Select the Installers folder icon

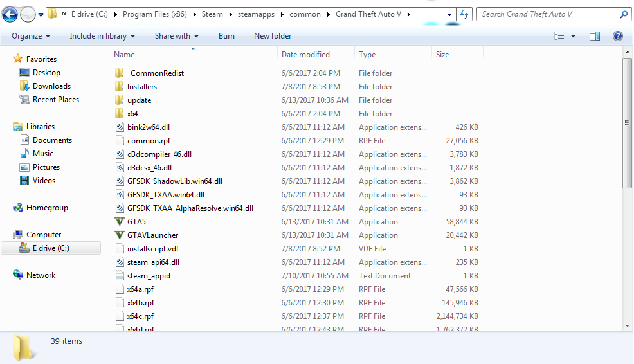point(120,86)
